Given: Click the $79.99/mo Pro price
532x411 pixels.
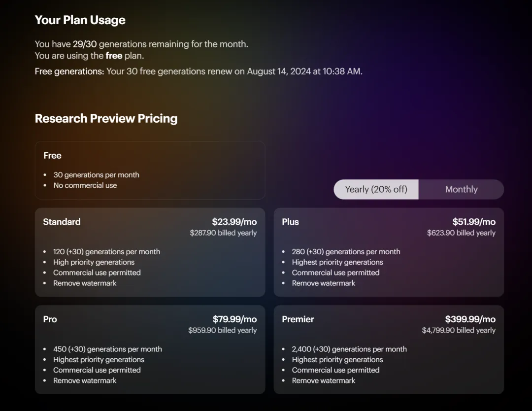Looking at the screenshot, I should coord(235,319).
